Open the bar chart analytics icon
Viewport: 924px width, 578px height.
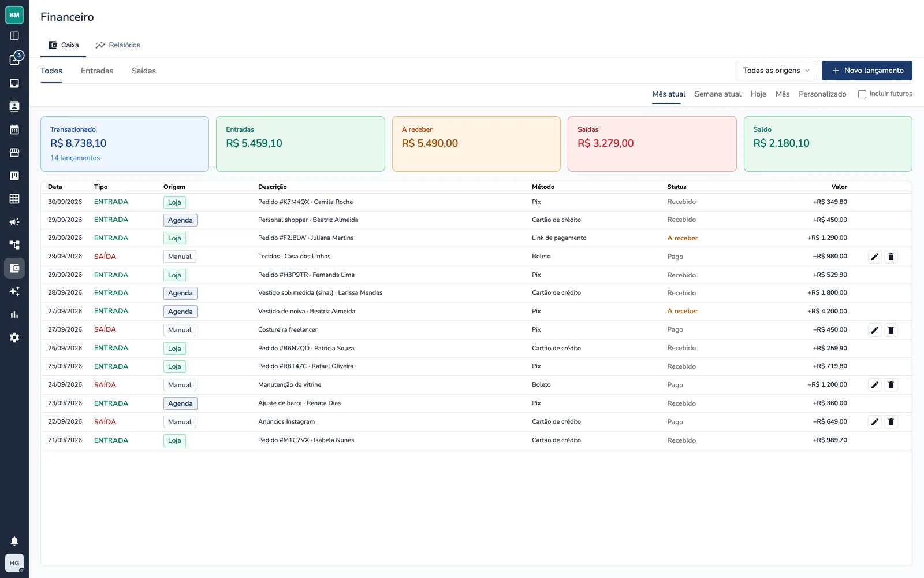point(14,314)
